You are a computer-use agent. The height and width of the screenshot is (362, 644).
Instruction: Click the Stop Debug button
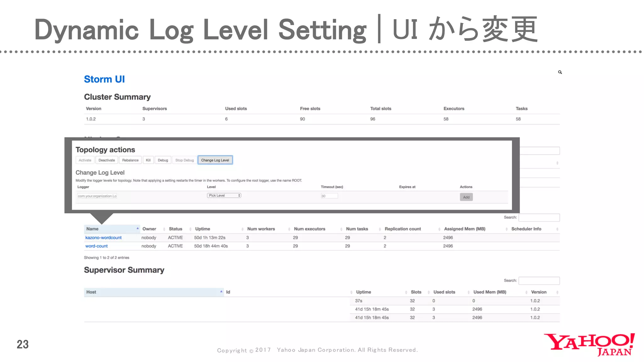coord(185,160)
